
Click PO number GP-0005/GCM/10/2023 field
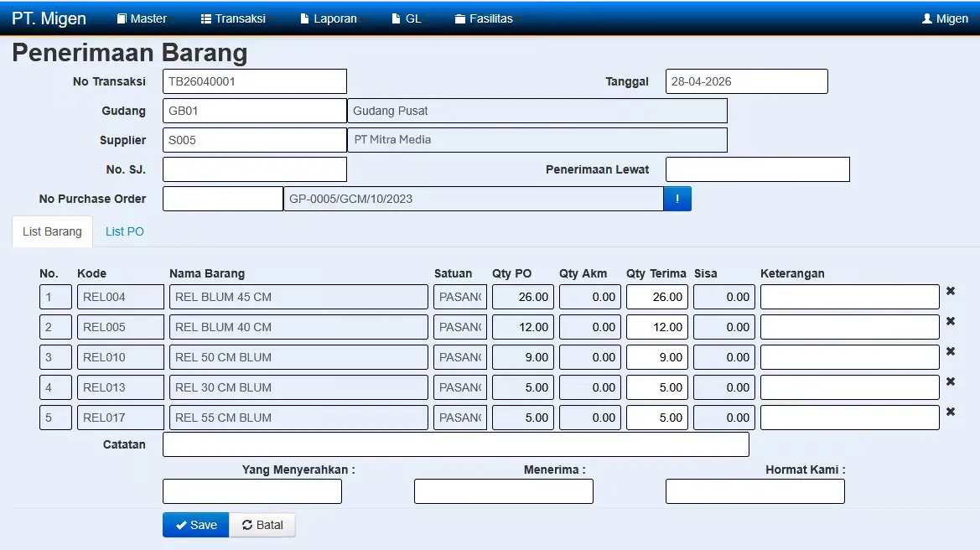click(474, 199)
